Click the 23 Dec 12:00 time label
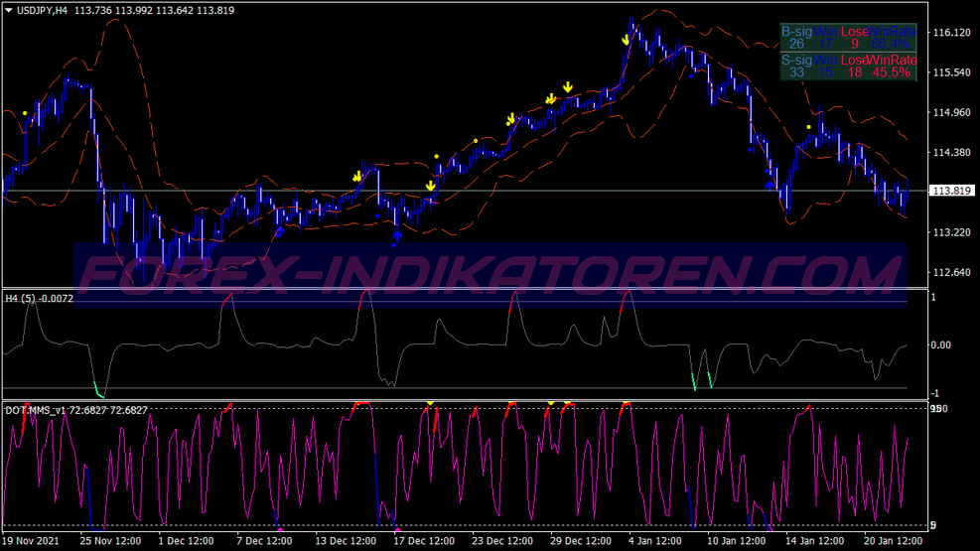 click(x=502, y=541)
